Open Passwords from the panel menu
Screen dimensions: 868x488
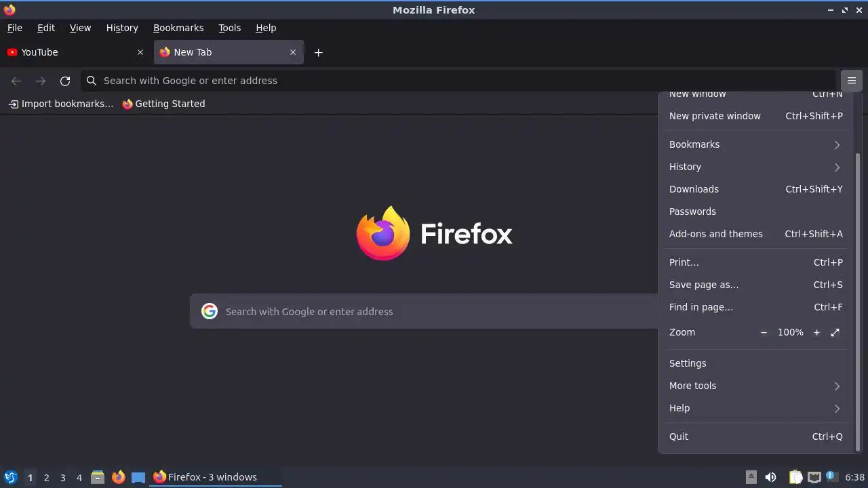point(755,211)
